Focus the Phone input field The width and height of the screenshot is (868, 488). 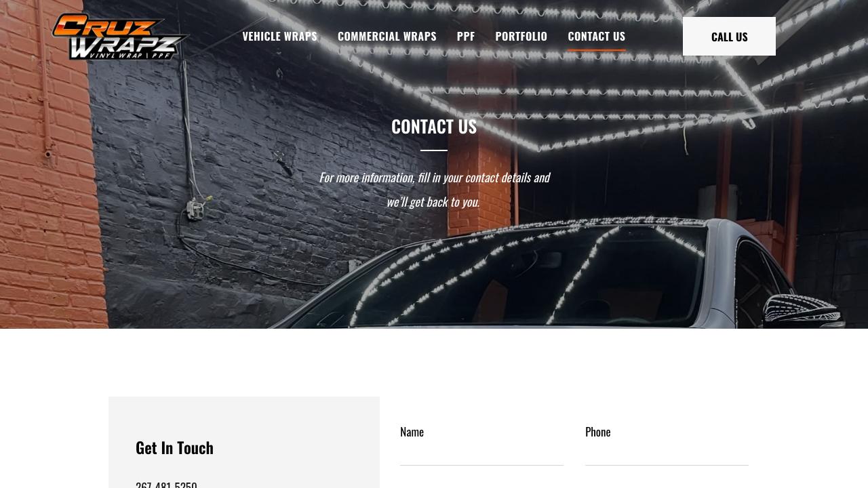(x=667, y=453)
